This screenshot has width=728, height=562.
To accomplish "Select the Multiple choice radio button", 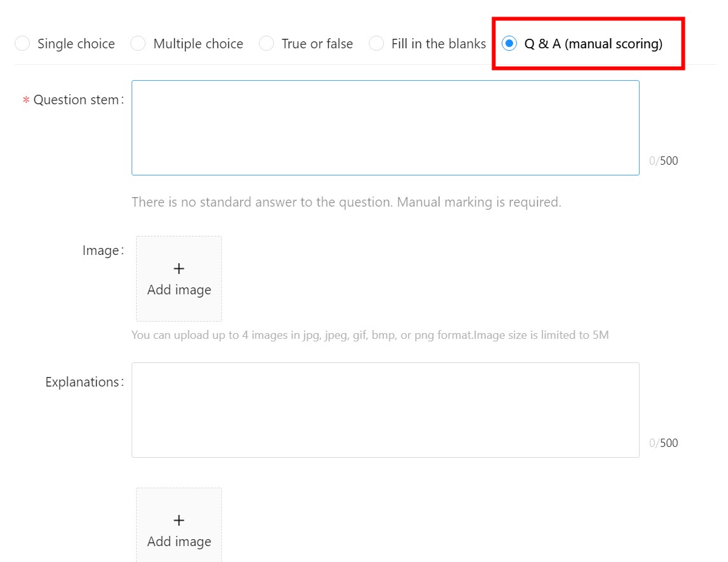I will (138, 44).
